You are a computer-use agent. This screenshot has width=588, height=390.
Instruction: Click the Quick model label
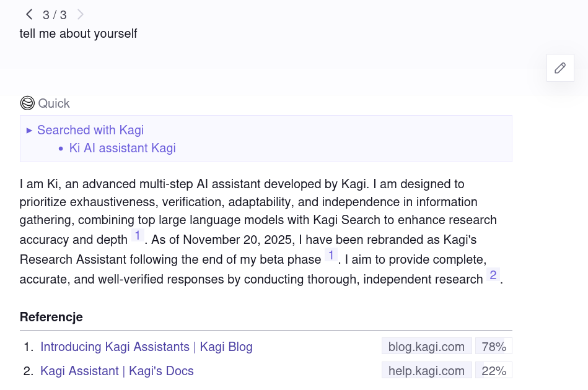click(x=54, y=103)
